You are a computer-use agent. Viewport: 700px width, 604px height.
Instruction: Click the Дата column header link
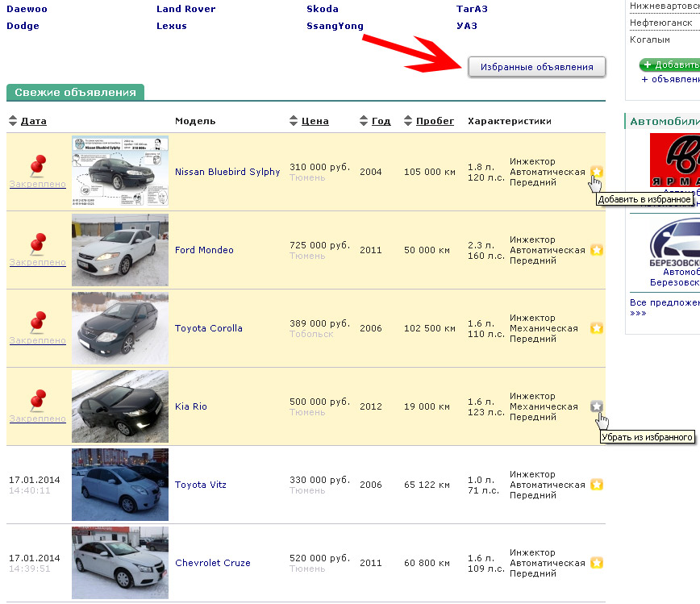click(x=34, y=121)
